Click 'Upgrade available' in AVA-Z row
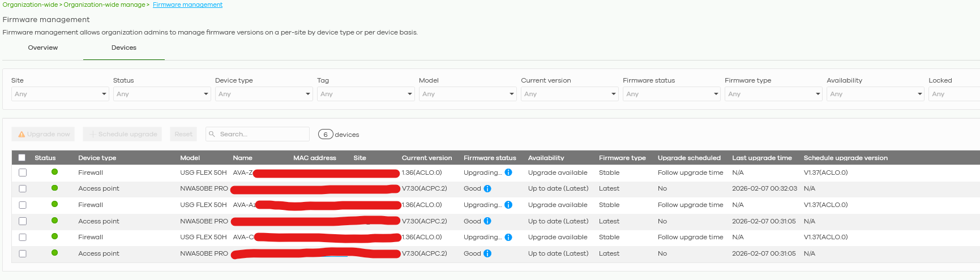The width and height of the screenshot is (980, 280). click(558, 173)
